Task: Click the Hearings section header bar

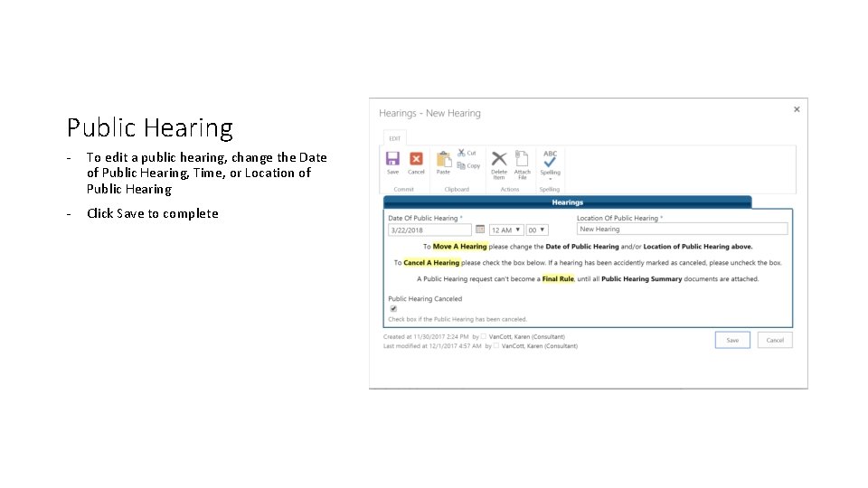Action: 568,202
